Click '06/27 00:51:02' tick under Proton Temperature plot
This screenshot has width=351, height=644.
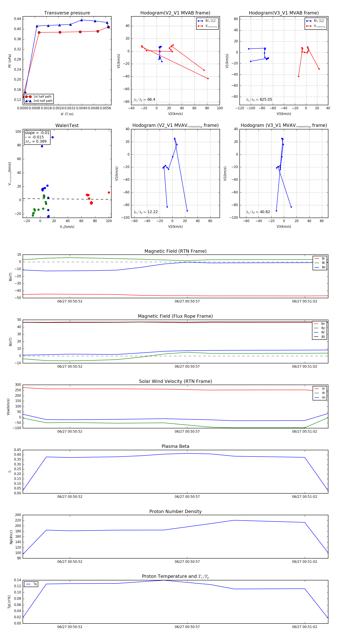pos(305,627)
